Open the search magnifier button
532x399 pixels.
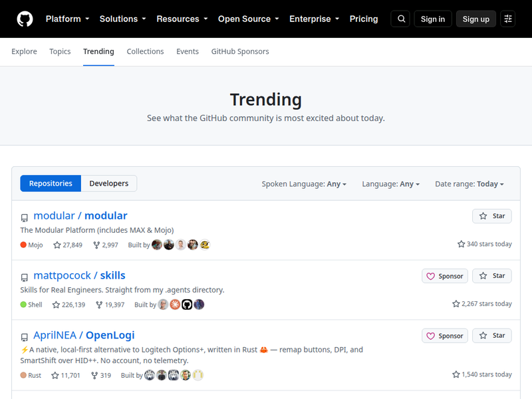tap(401, 19)
